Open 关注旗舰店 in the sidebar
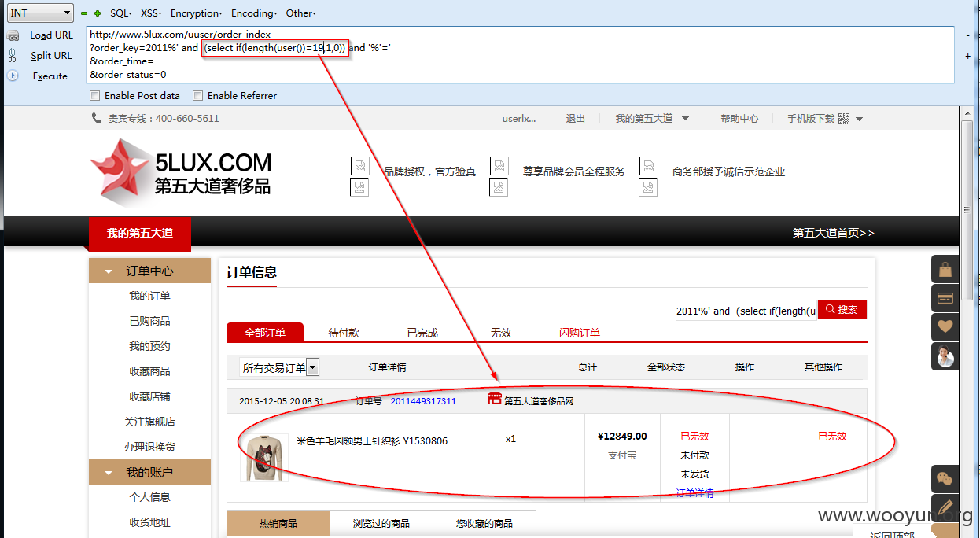The height and width of the screenshot is (538, 980). (x=149, y=422)
